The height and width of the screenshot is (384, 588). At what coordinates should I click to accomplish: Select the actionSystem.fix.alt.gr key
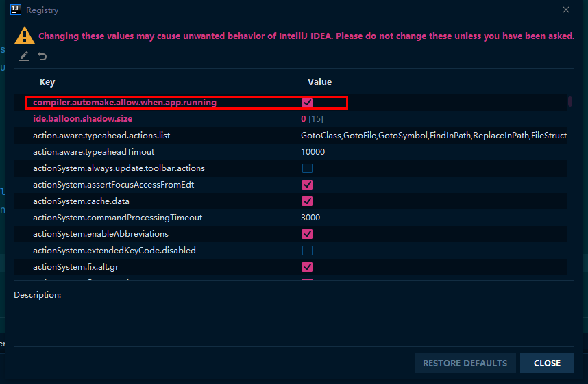coord(76,267)
